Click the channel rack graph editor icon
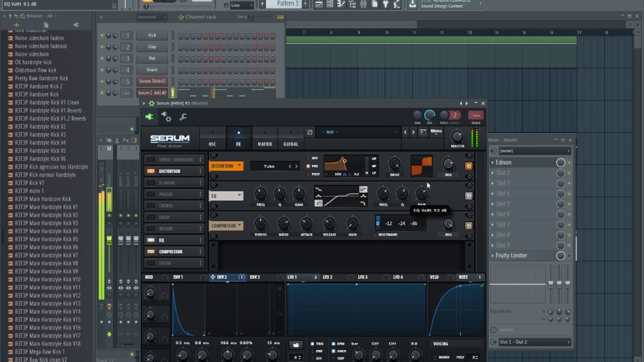 tap(280, 17)
